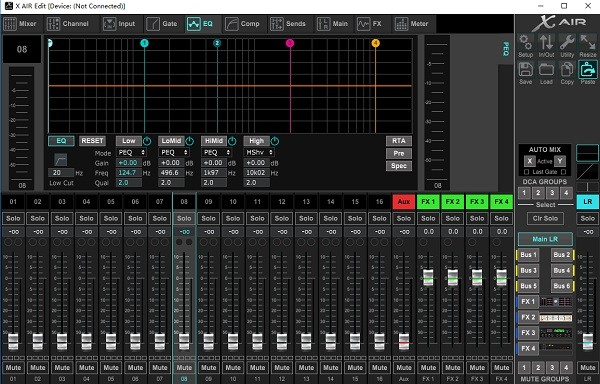
Task: Toggle Auto Mix Y group
Action: (560, 161)
